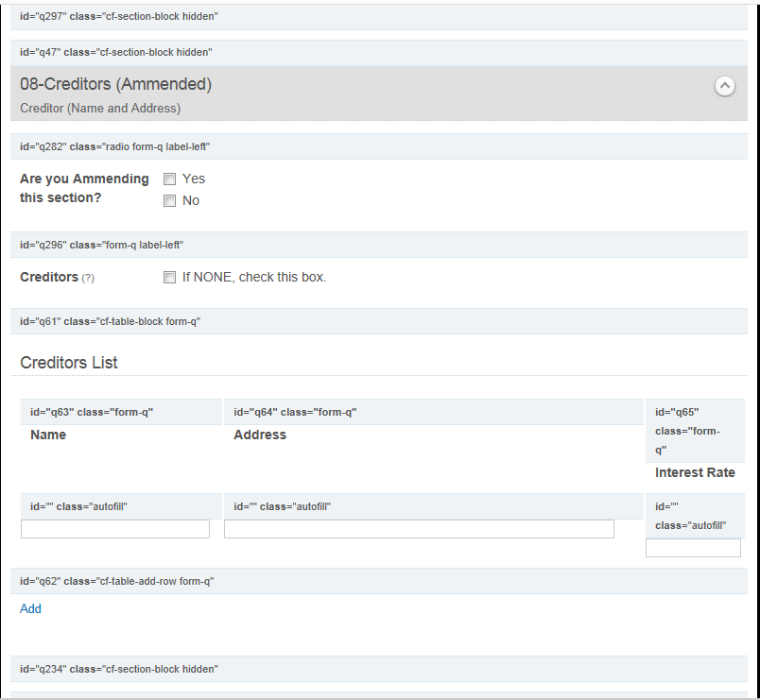Collapse the 08-Creditors section with chevron icon
The image size is (760, 700).
coord(725,86)
